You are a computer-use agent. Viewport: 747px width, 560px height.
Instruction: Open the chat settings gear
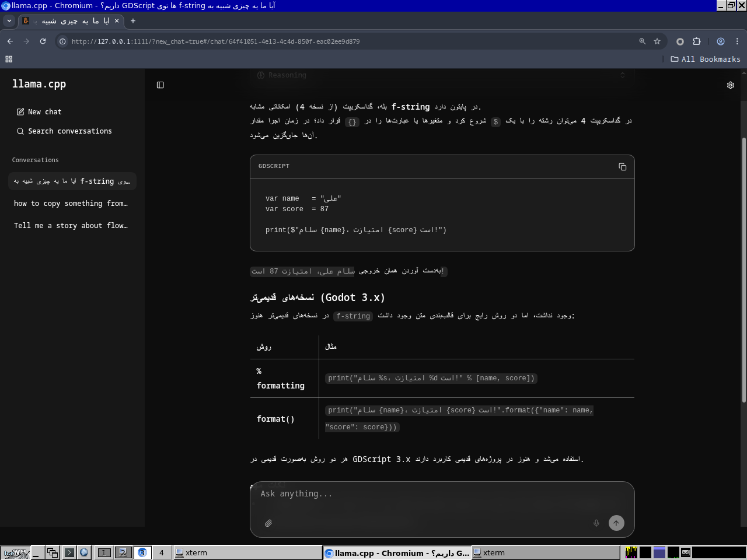(730, 85)
